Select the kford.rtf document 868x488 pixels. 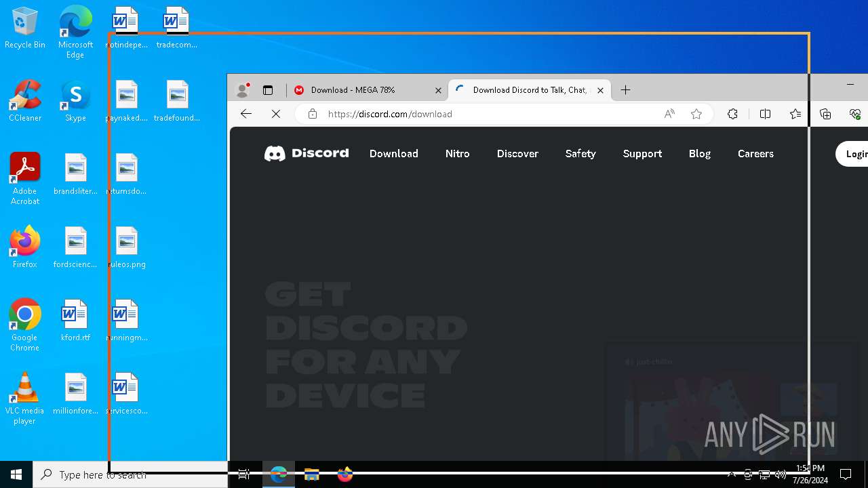[x=75, y=321]
